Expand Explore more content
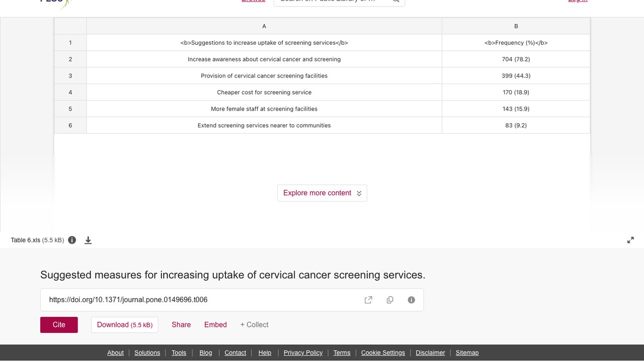This screenshot has height=362, width=644. 322,193
